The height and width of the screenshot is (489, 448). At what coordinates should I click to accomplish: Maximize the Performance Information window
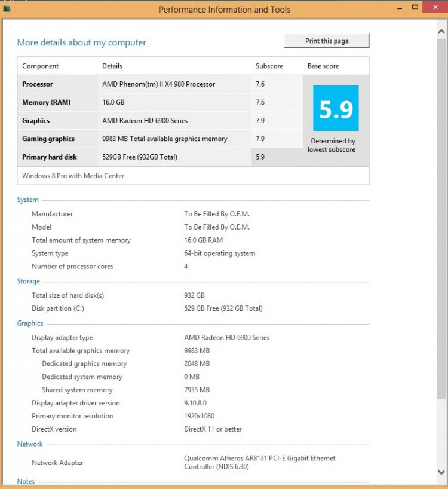pyautogui.click(x=415, y=7)
